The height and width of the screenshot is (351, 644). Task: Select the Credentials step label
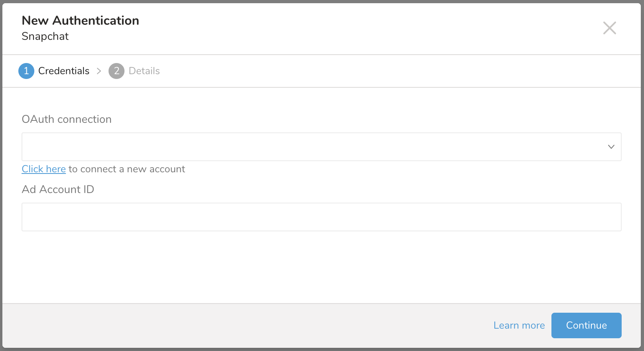(64, 71)
